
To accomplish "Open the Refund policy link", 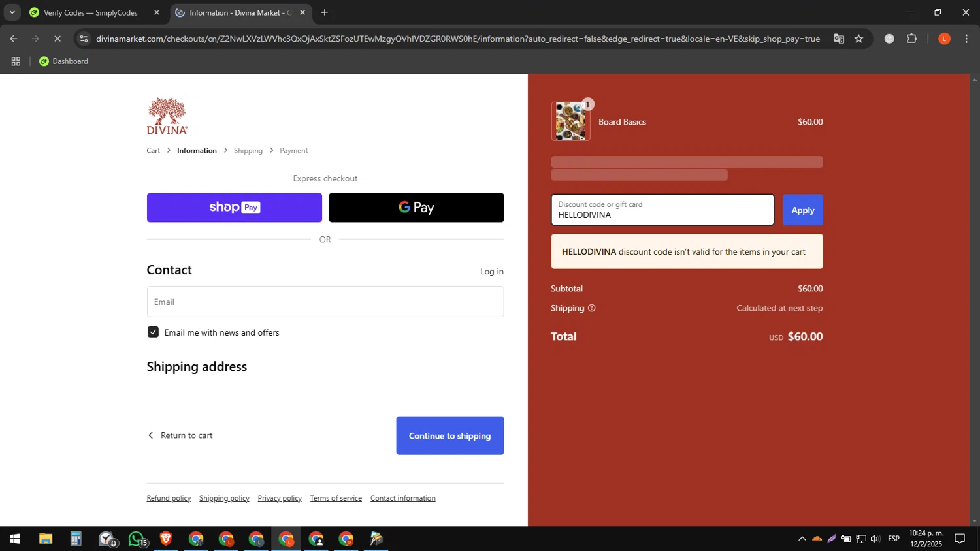I will (x=169, y=498).
